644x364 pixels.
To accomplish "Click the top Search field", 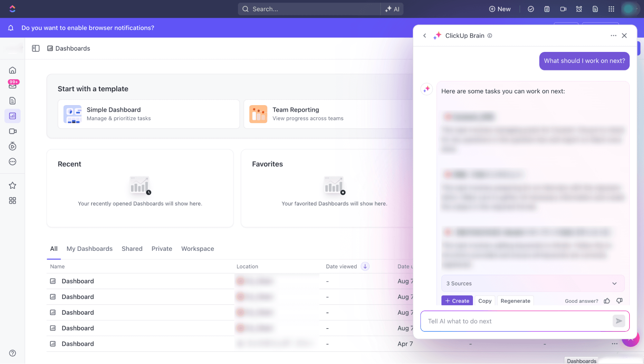I will tap(309, 9).
